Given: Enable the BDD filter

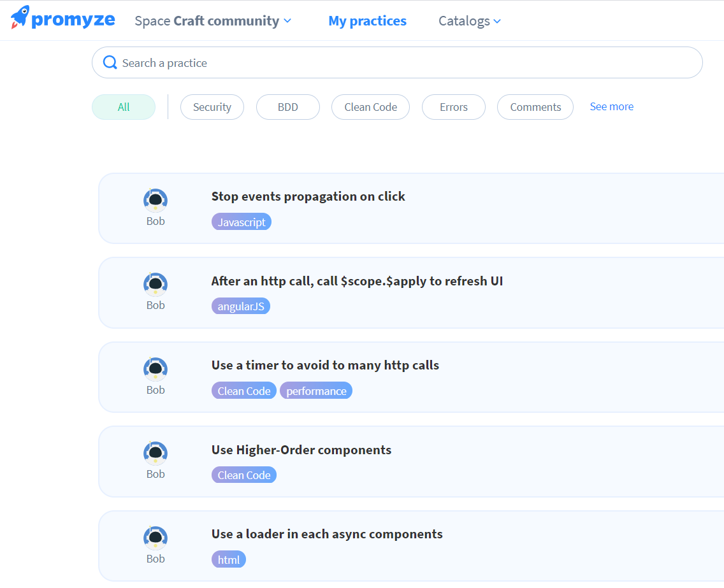Looking at the screenshot, I should point(287,107).
